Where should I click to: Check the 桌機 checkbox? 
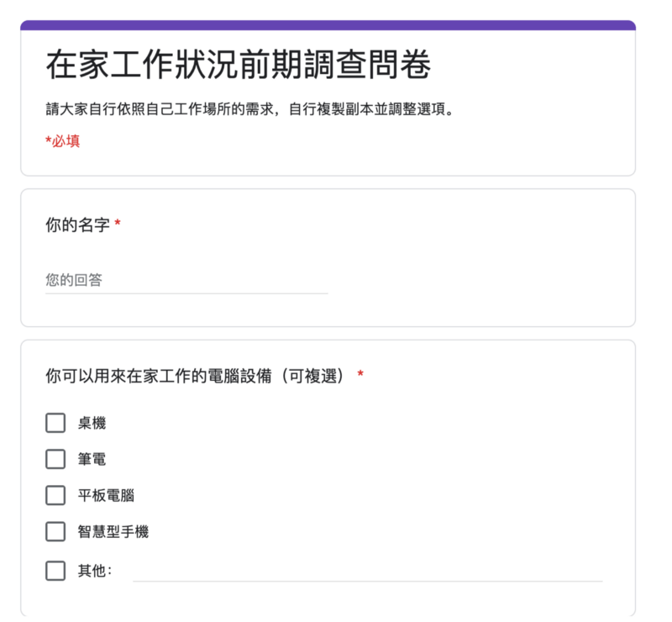click(55, 423)
